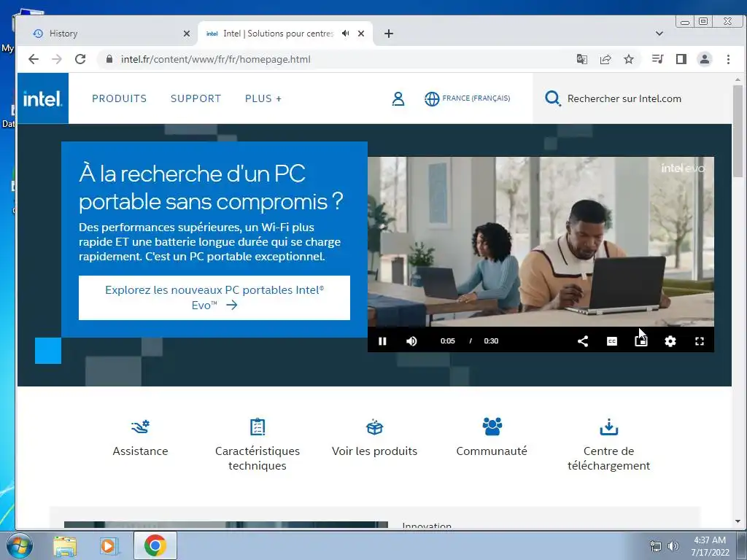Click the video popout icon next to CC
The width and height of the screenshot is (747, 560).
[x=641, y=341]
